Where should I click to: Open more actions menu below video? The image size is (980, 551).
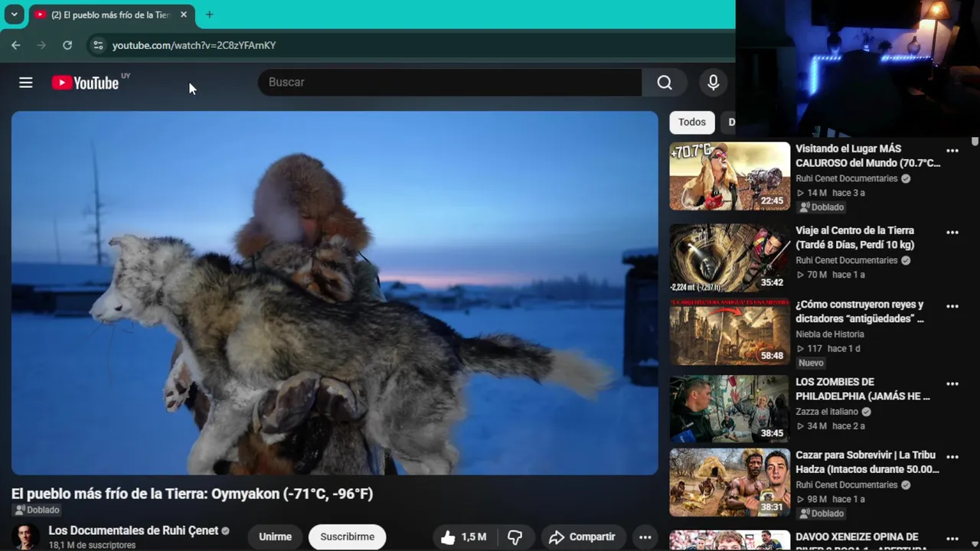pyautogui.click(x=645, y=537)
